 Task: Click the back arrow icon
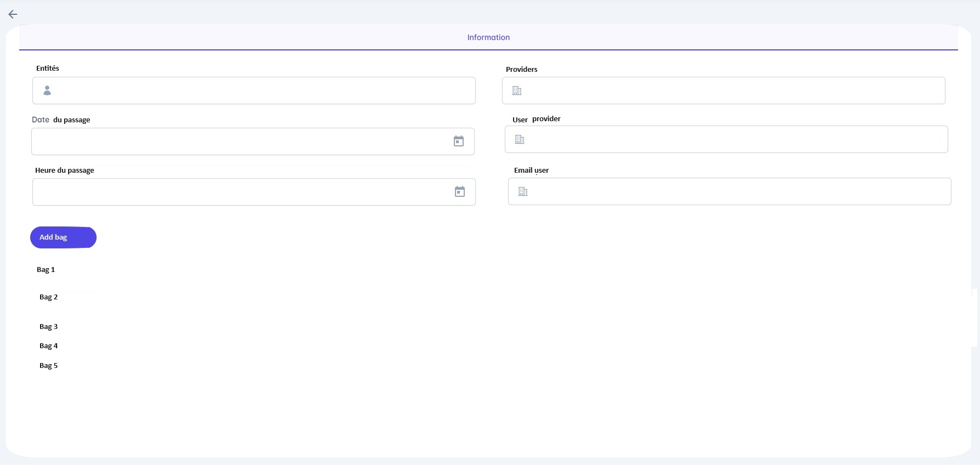[13, 14]
